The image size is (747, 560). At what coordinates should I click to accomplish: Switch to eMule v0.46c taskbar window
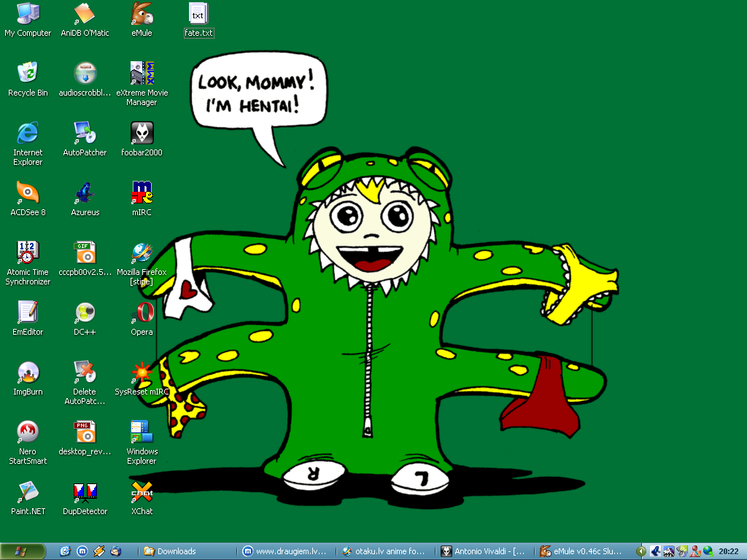[x=583, y=551]
